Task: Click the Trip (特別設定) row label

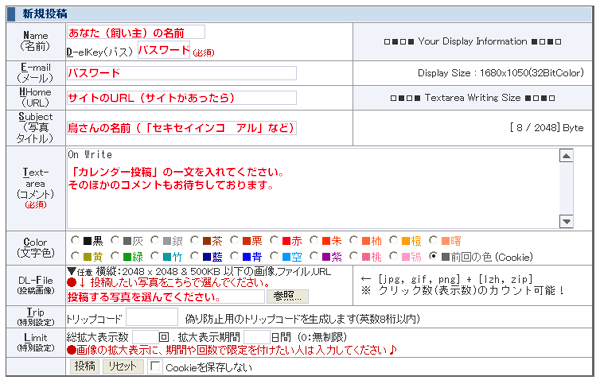Action: coord(35,317)
